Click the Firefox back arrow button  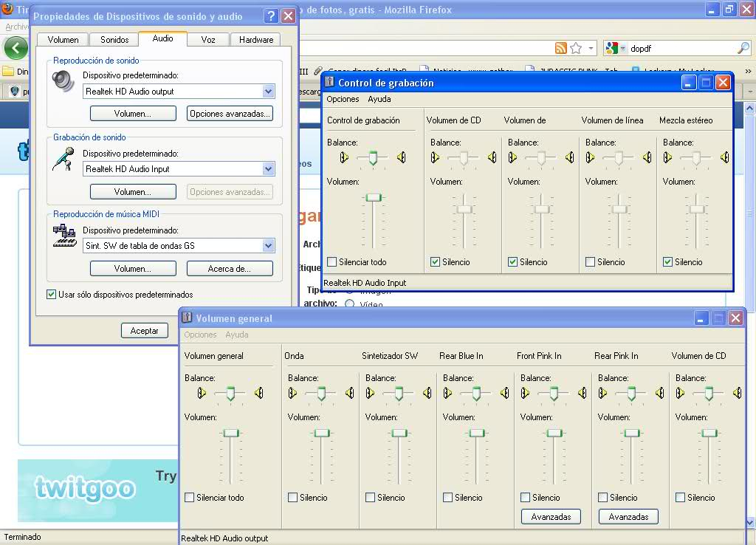click(x=16, y=49)
